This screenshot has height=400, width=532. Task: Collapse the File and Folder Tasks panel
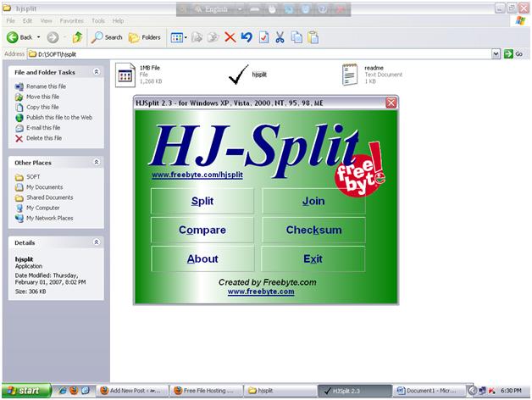click(x=96, y=72)
